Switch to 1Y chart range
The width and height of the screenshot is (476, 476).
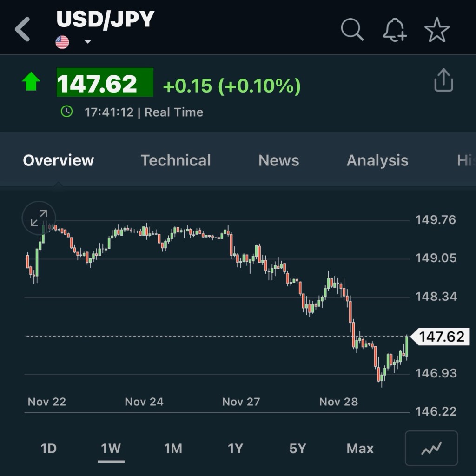tap(235, 449)
